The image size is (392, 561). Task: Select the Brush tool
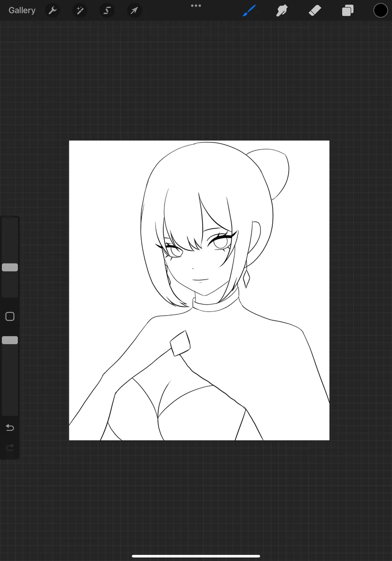tap(249, 10)
